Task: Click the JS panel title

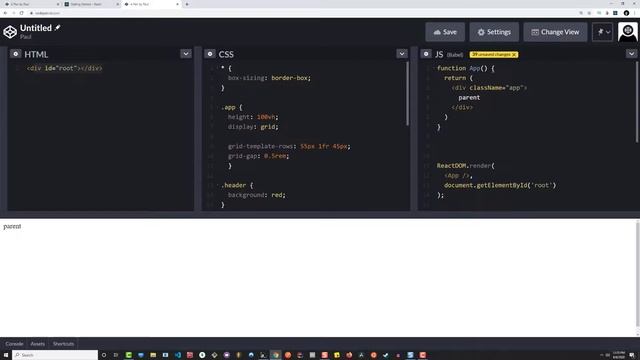Action: [439, 54]
